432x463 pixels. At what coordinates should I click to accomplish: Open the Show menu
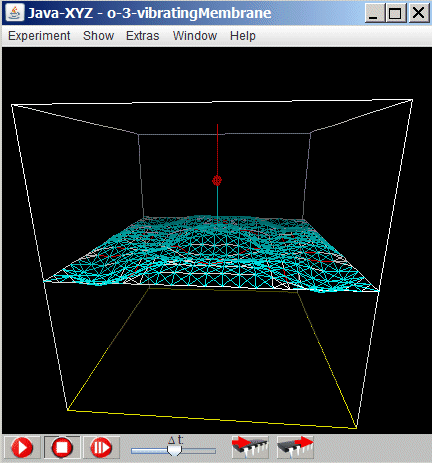click(98, 36)
